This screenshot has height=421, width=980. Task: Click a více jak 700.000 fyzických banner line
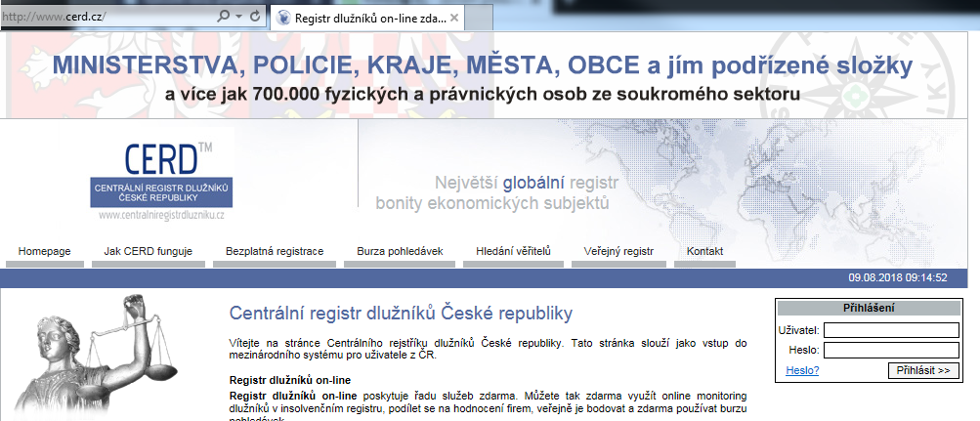(483, 95)
